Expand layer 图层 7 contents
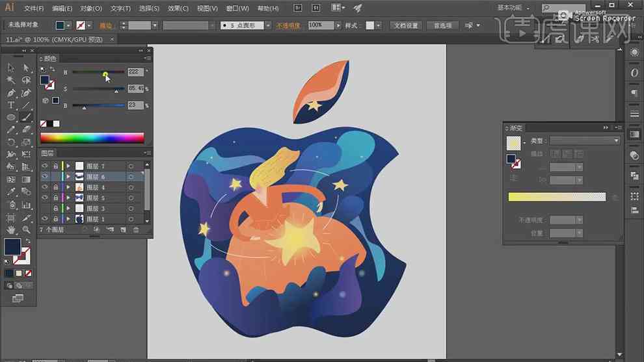 pos(68,166)
